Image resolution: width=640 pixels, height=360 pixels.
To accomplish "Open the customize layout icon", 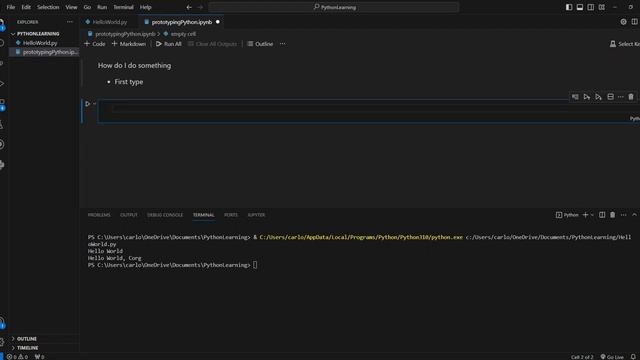I will tap(602, 7).
